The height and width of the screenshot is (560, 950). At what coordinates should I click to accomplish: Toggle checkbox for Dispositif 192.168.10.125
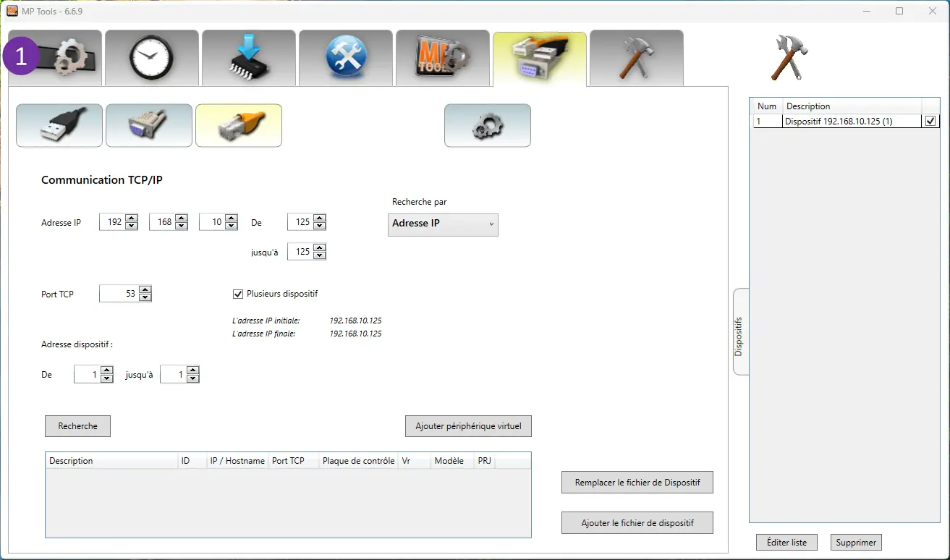[x=930, y=122]
